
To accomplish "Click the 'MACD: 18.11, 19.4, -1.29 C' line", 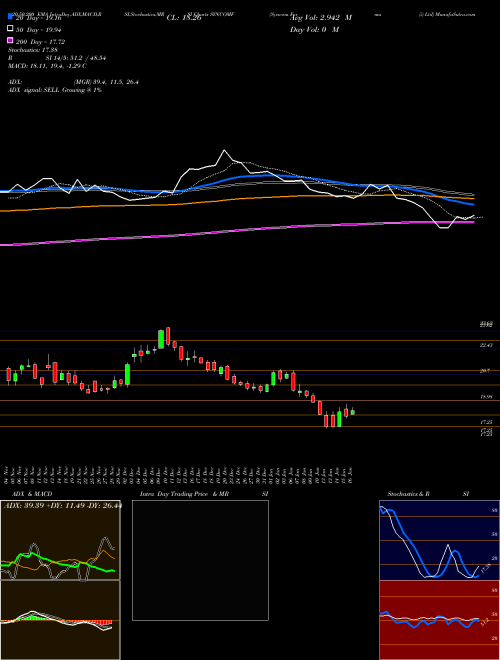I will (x=47, y=66).
